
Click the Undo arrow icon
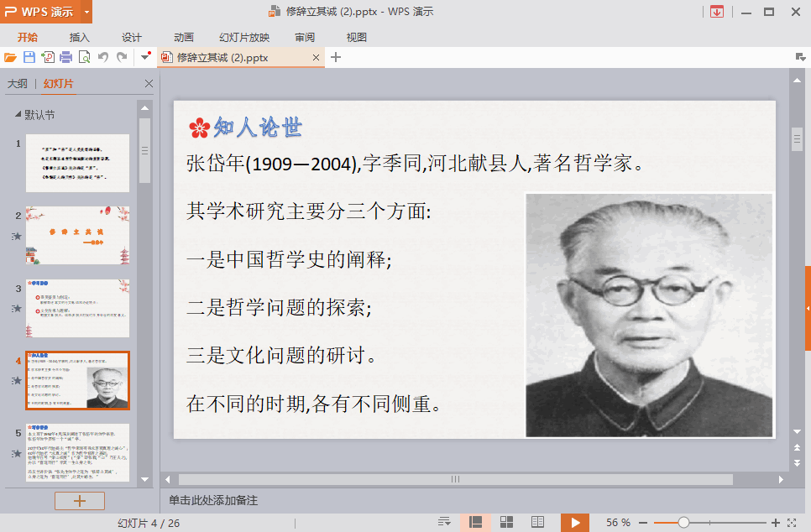103,57
